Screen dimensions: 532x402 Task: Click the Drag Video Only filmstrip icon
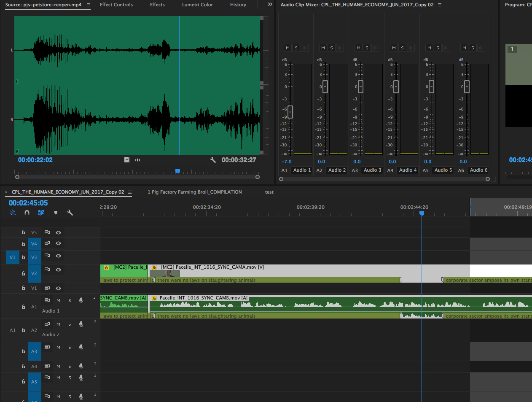(x=127, y=160)
